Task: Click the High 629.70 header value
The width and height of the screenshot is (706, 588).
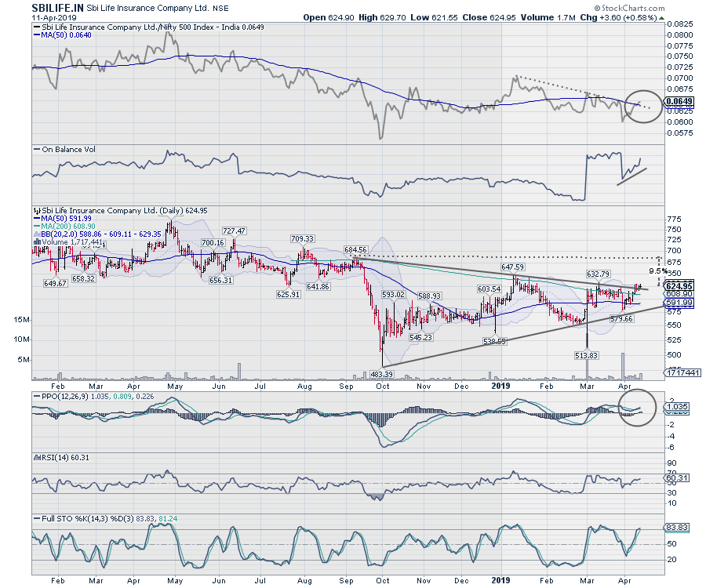Action: [x=382, y=17]
